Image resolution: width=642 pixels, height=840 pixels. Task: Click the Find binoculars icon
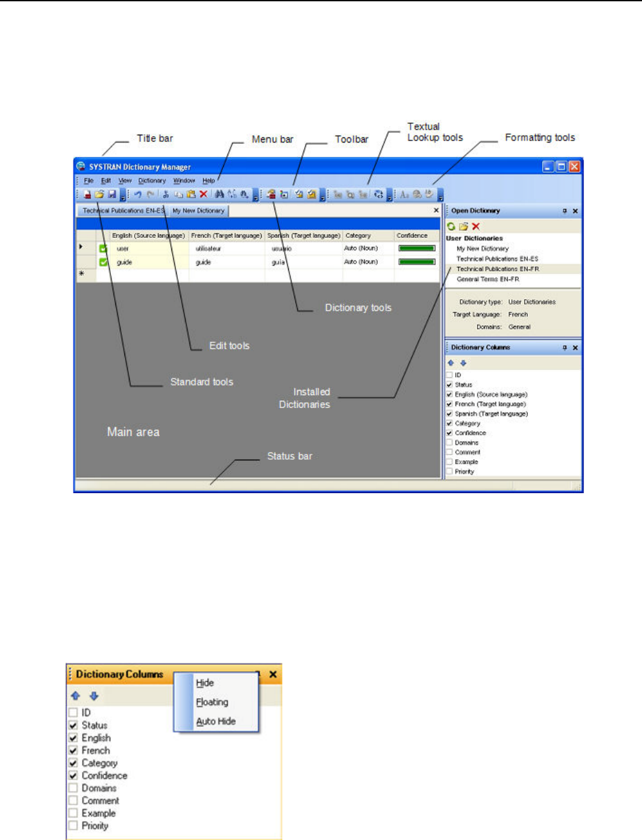(219, 194)
